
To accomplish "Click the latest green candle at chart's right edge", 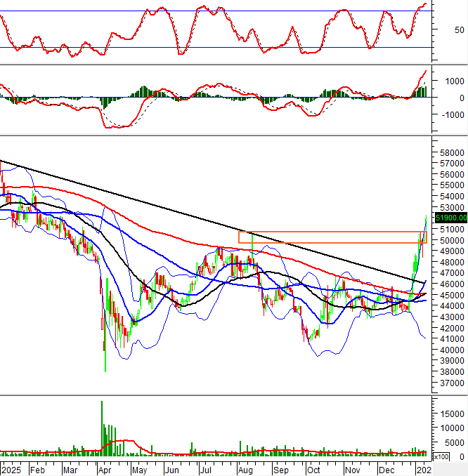I will 426,226.
